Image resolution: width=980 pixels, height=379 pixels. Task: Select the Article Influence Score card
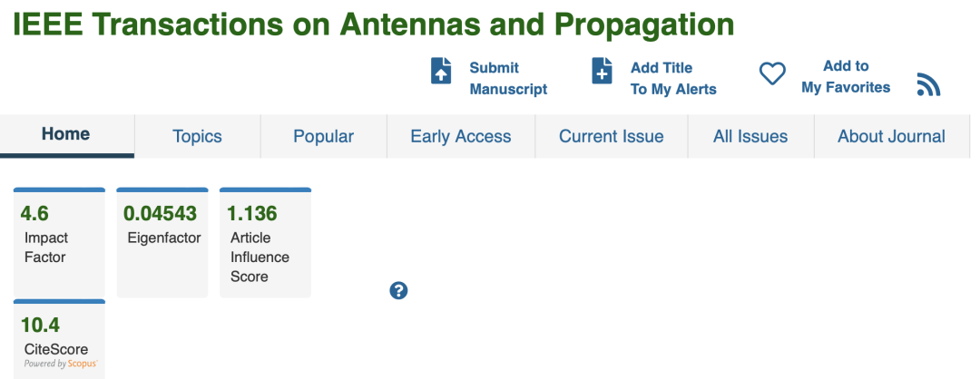pyautogui.click(x=265, y=243)
